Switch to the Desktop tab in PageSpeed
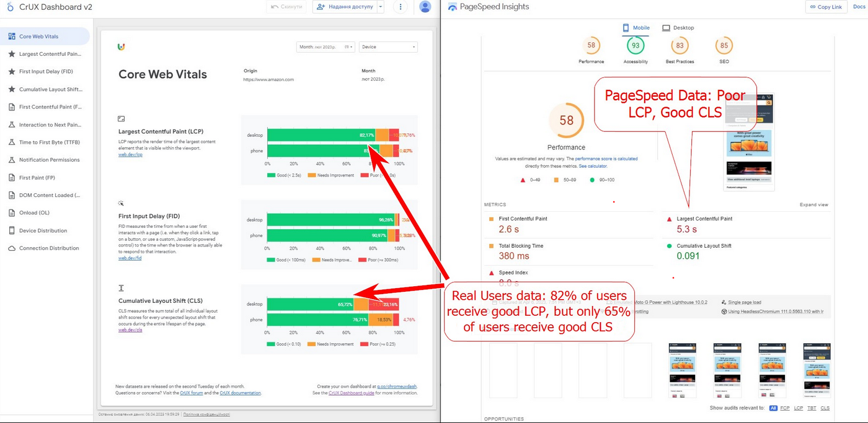Screen dimensions: 868x423 678,28
